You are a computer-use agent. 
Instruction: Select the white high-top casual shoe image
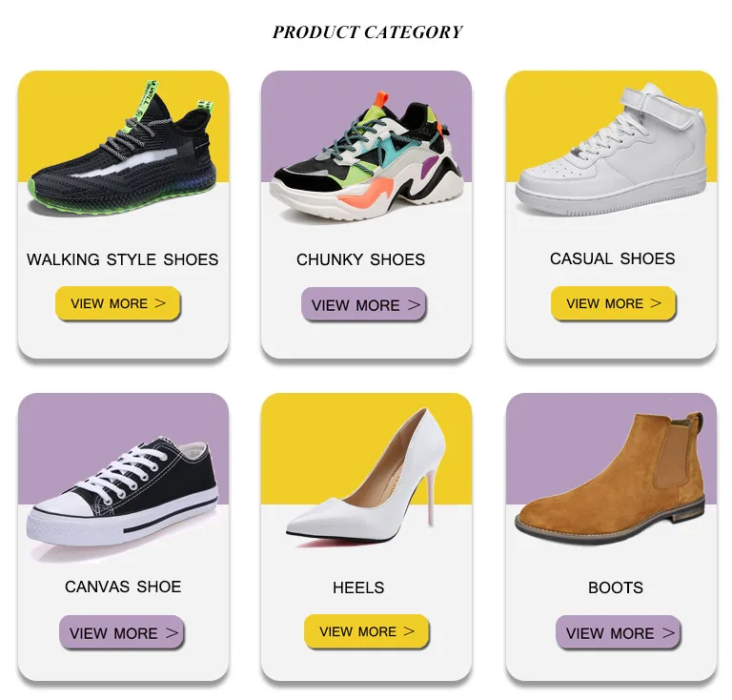click(612, 150)
